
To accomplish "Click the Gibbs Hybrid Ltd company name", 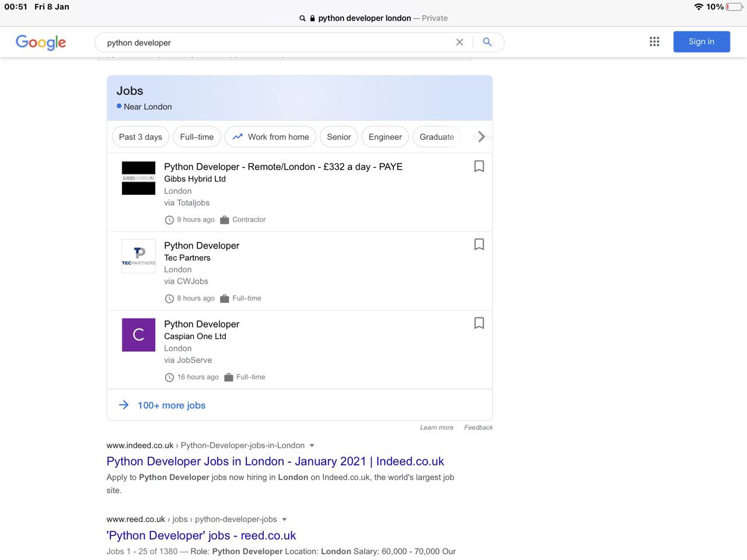I will point(195,179).
